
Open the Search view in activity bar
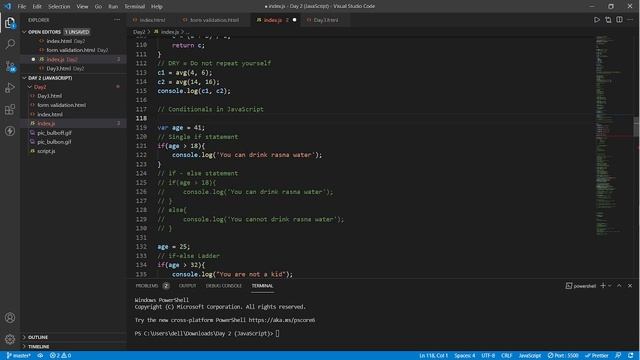10,44
